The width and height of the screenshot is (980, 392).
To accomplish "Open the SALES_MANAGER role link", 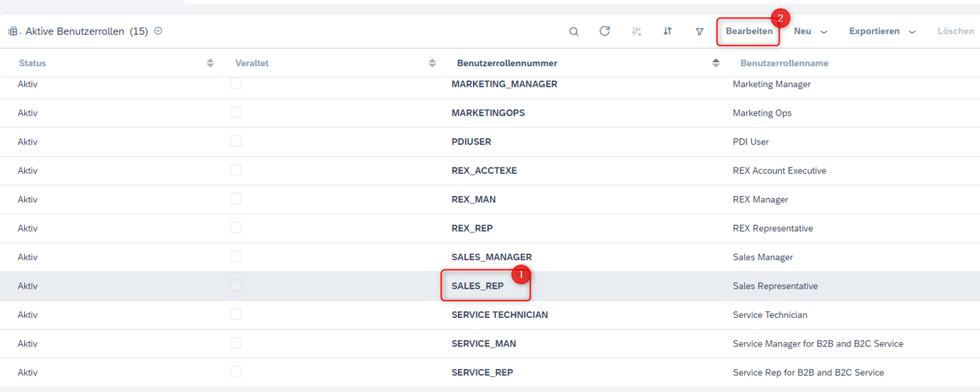I will [x=491, y=257].
